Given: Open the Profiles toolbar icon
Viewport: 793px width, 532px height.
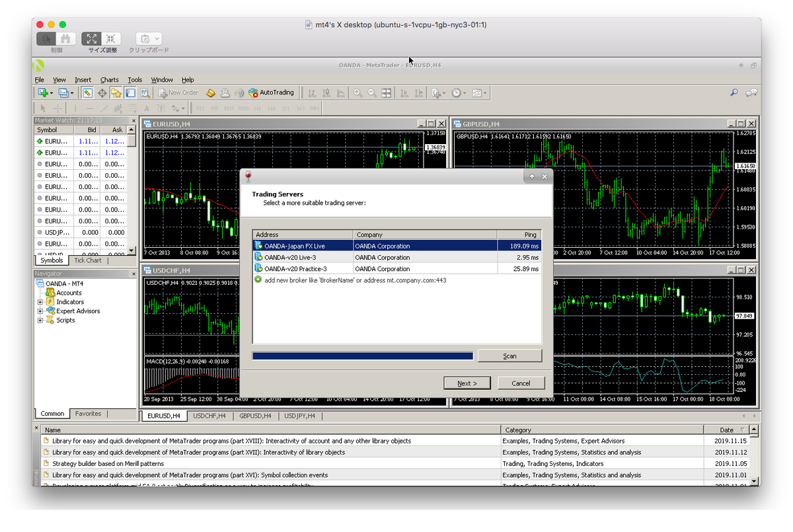Looking at the screenshot, I should point(63,93).
